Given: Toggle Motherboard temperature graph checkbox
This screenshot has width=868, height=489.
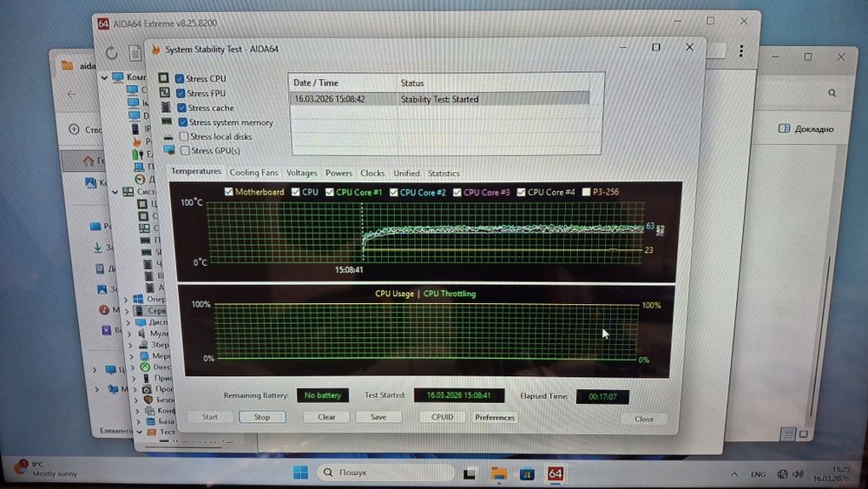Looking at the screenshot, I should tap(228, 192).
